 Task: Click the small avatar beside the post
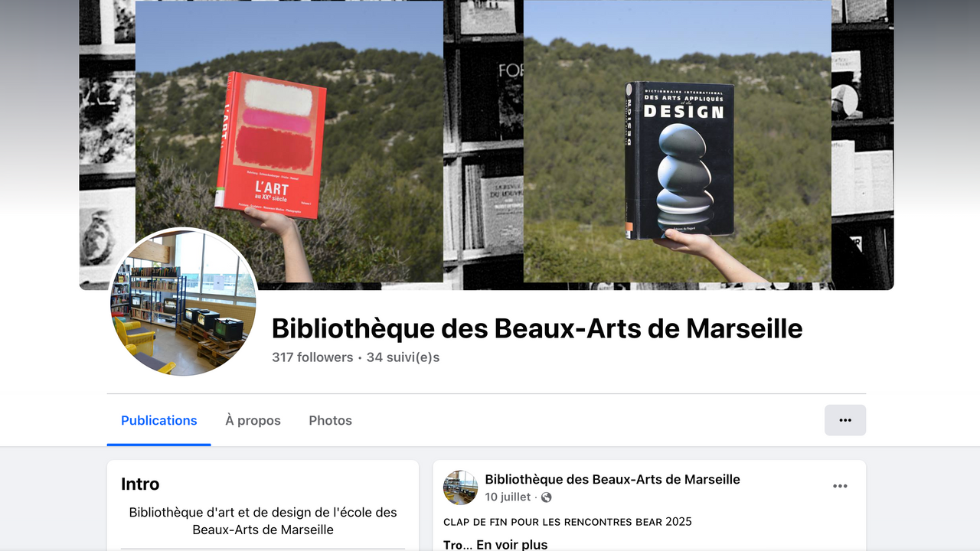[461, 487]
